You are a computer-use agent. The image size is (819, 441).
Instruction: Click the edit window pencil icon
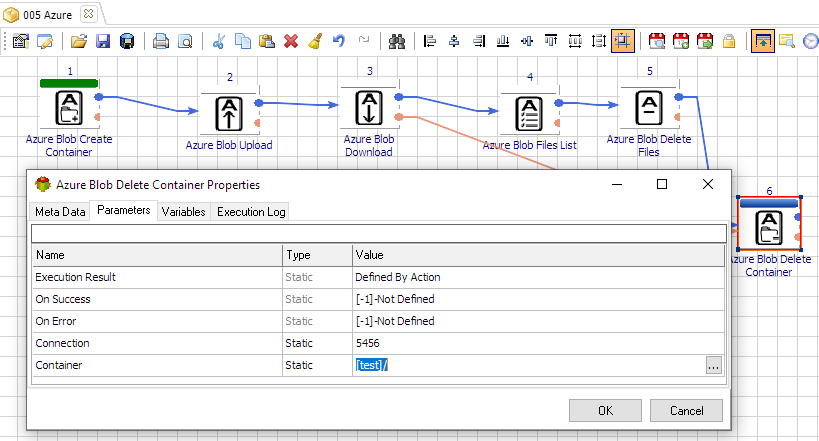pos(45,41)
